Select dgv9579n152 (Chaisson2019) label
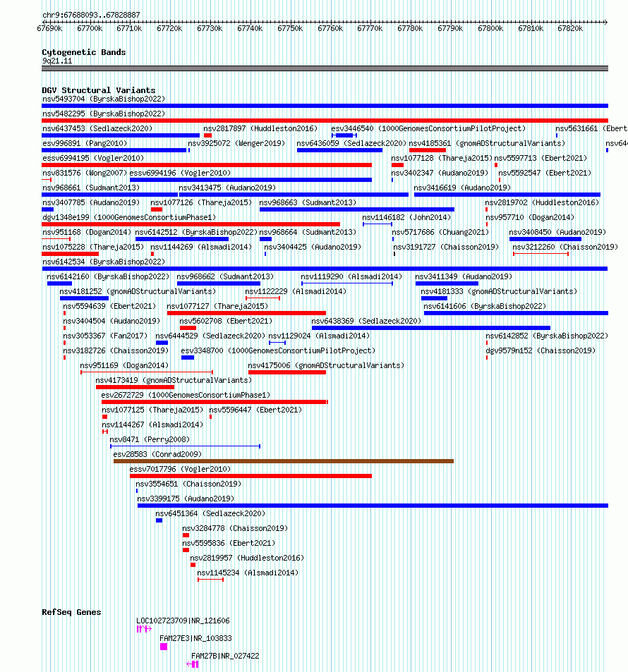This screenshot has height=672, width=628. click(541, 350)
